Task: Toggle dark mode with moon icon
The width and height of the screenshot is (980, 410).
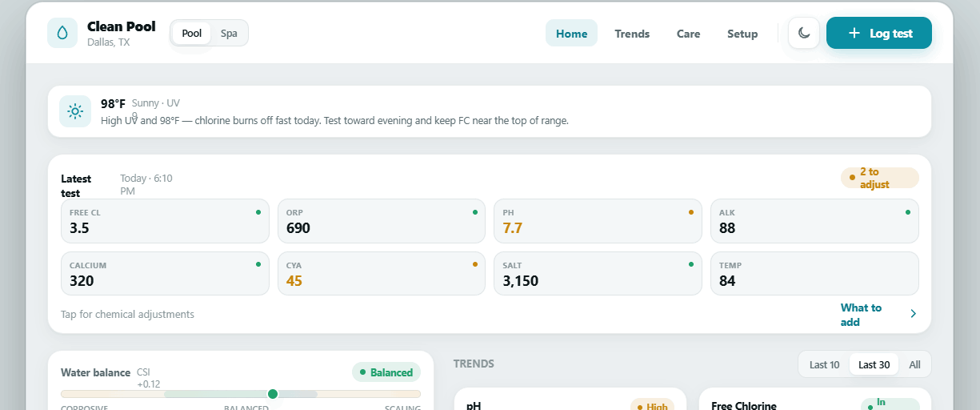Action: tap(804, 33)
